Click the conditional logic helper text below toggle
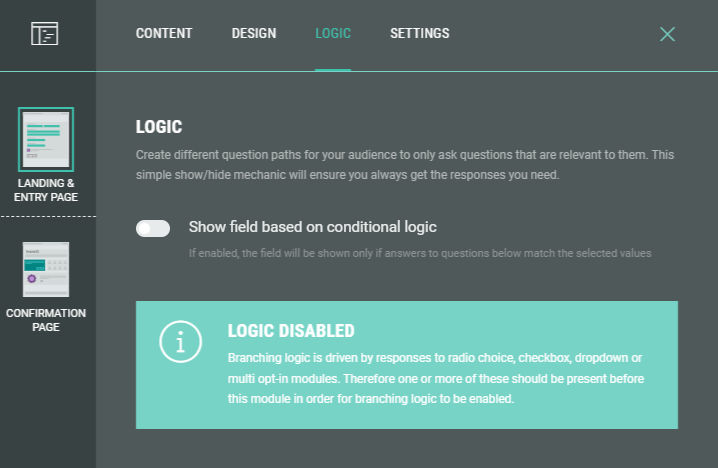718x468 pixels. [420, 253]
